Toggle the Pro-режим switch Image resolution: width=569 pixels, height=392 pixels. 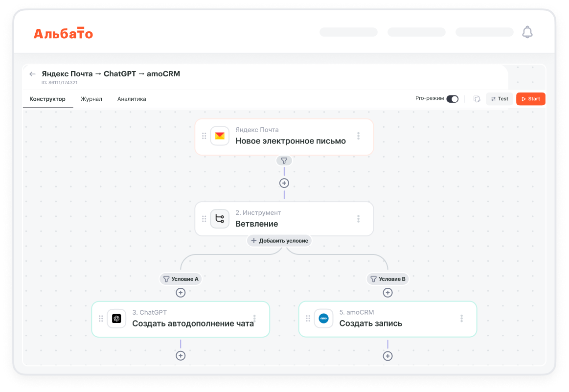coord(453,98)
